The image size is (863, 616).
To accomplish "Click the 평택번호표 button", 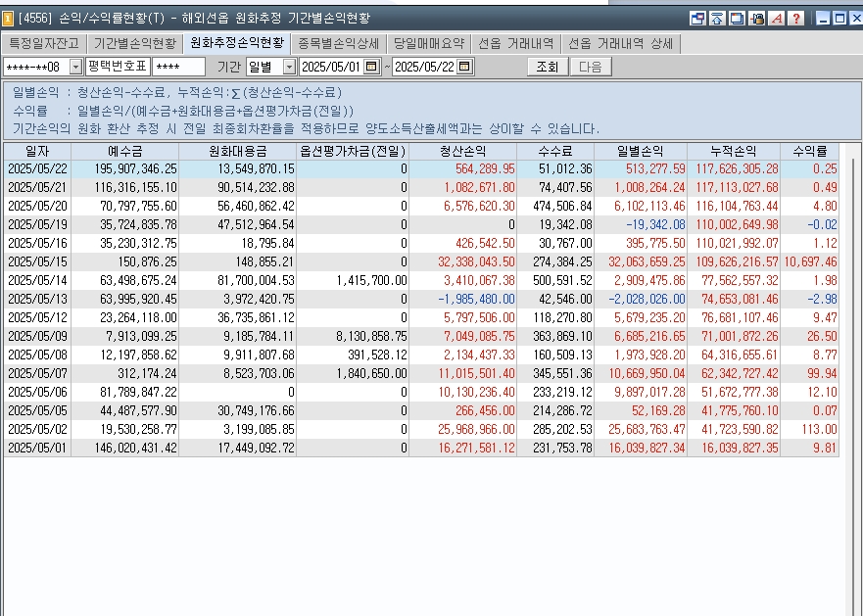I will point(118,67).
